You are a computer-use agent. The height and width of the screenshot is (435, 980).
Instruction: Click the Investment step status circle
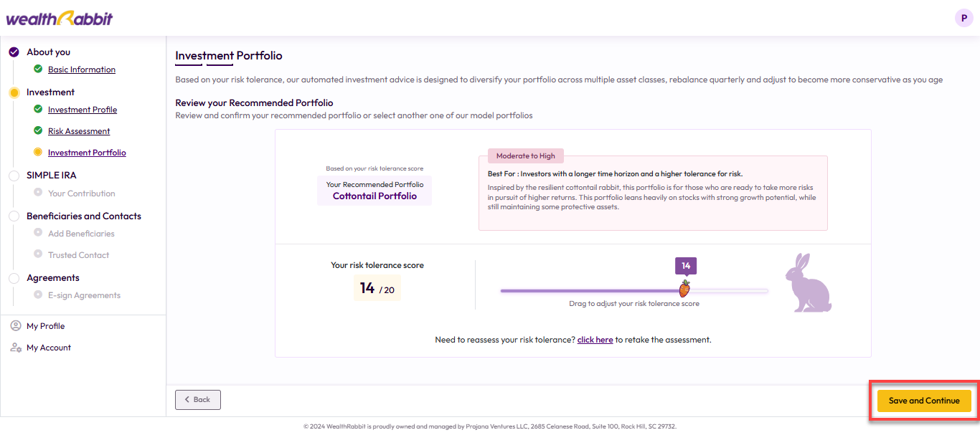14,92
